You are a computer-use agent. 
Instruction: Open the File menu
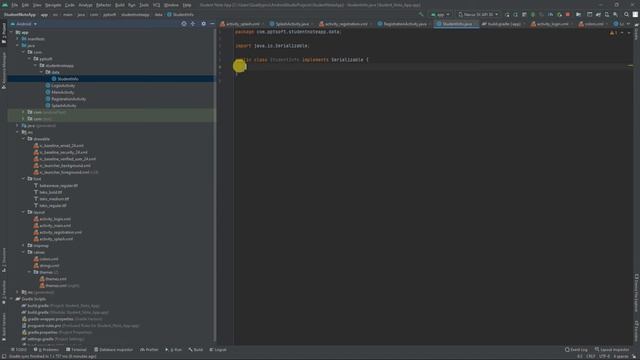15,5
